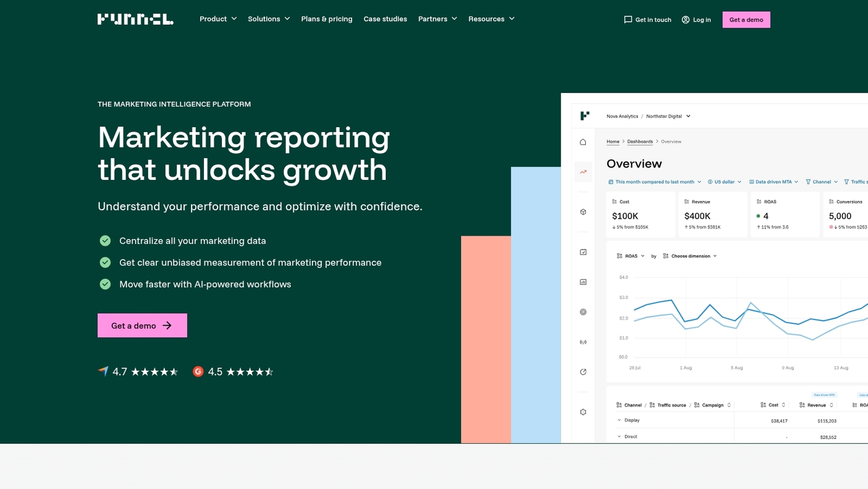Click the green ROAS status dot
Screen dimensions: 868x489
click(759, 216)
